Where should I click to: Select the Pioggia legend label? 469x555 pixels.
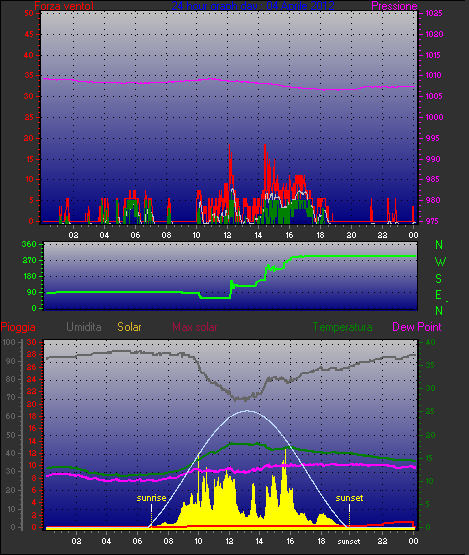pos(18,327)
